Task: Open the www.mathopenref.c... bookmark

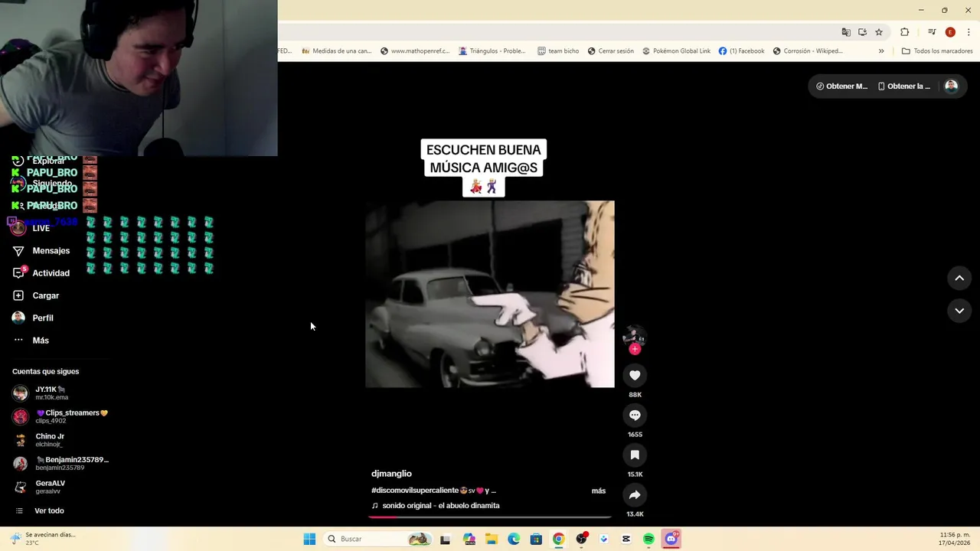Action: tap(413, 51)
